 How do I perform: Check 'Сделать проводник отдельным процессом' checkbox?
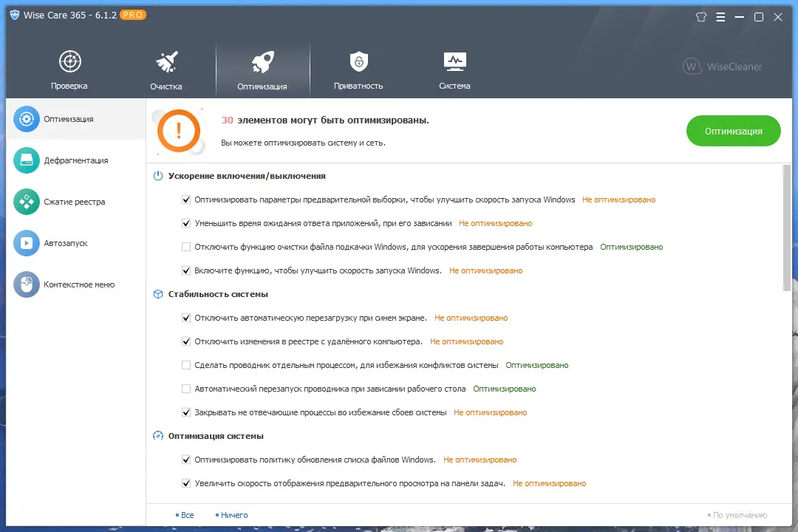coord(186,365)
